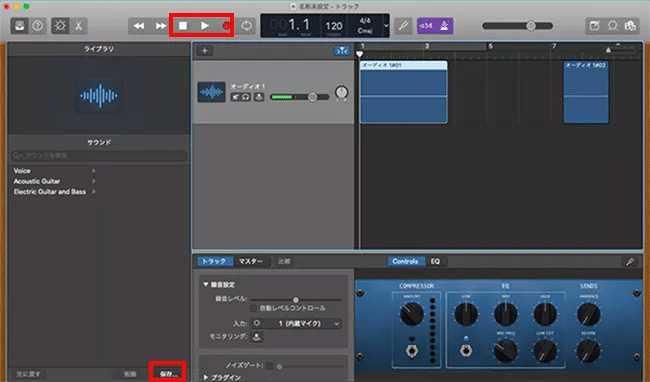This screenshot has width=650, height=382.
Task: Toggle the Catch Playhead button above tracks
Action: pos(342,51)
